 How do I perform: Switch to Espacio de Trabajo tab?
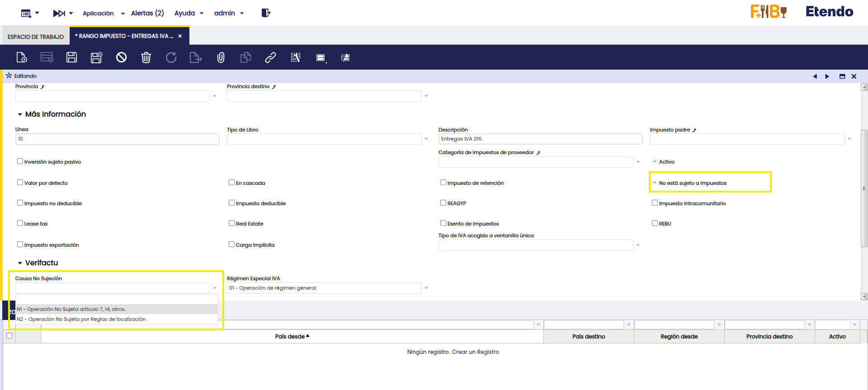pyautogui.click(x=36, y=37)
